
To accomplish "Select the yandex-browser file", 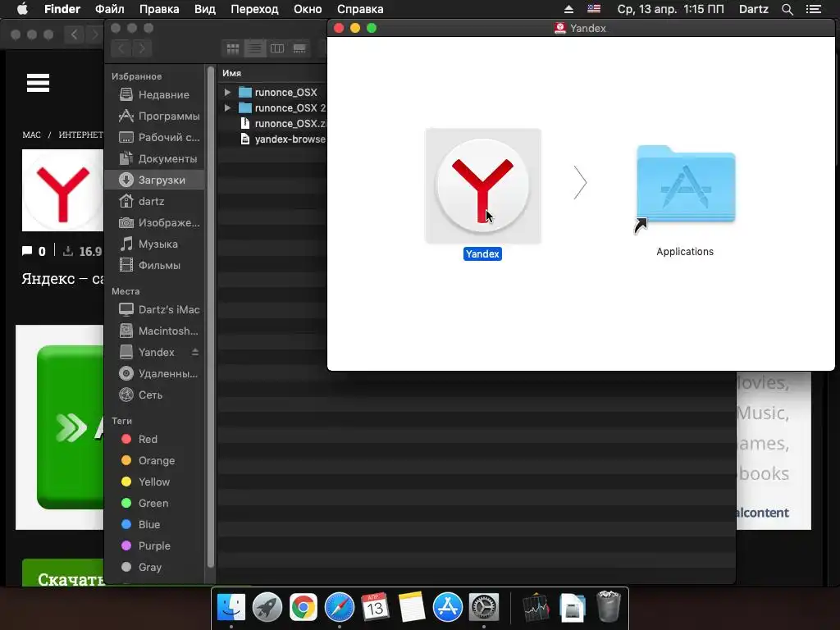I will point(272,139).
